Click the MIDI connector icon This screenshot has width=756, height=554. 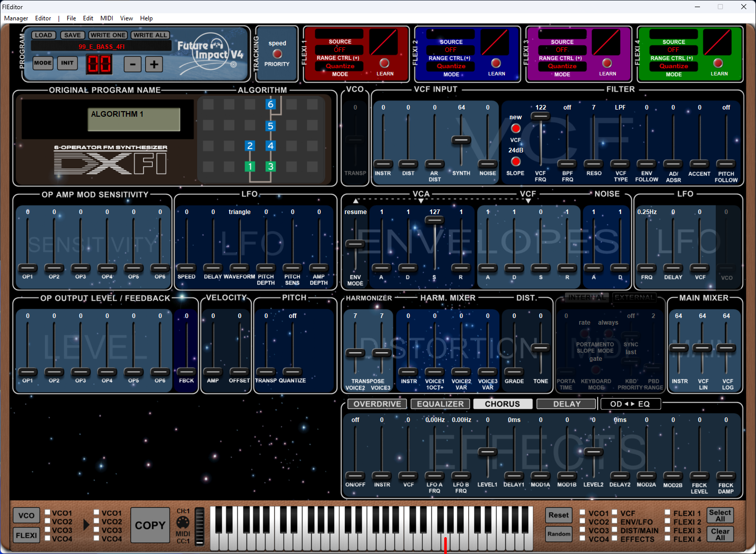point(183,522)
